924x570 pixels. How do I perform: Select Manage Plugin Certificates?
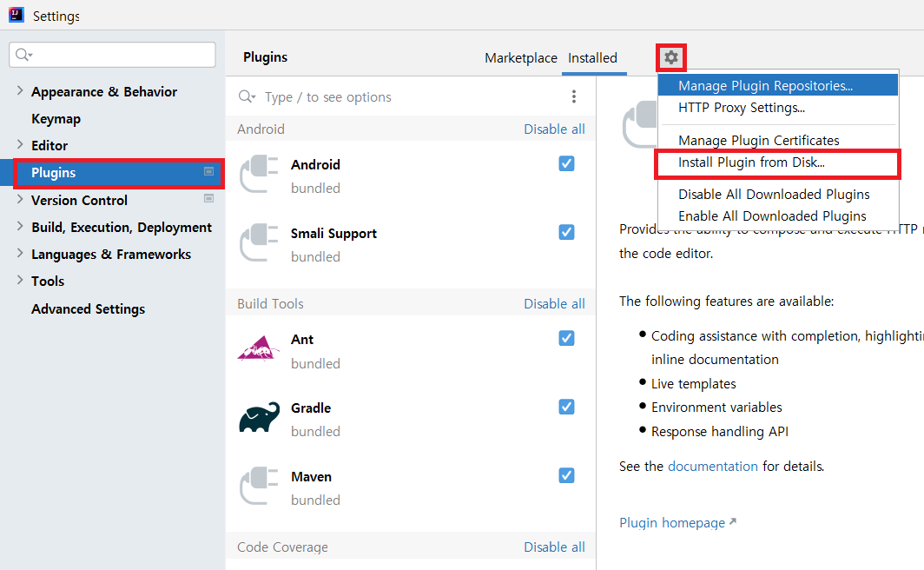click(x=778, y=140)
